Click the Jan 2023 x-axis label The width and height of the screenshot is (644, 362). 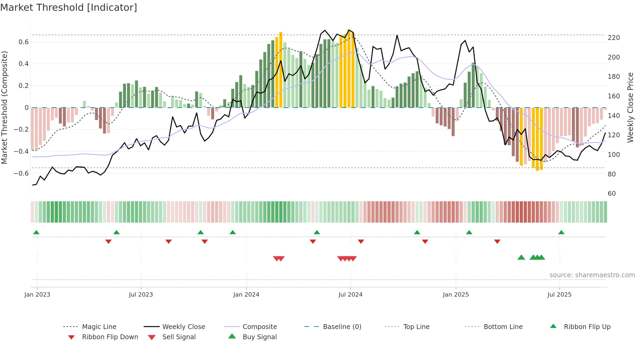[37, 295]
